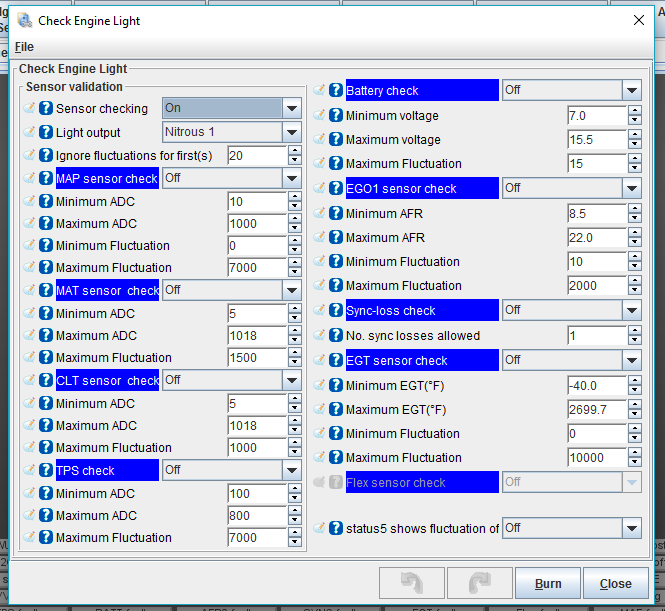Open the File menu
This screenshot has height=611, width=665.
pyautogui.click(x=24, y=47)
